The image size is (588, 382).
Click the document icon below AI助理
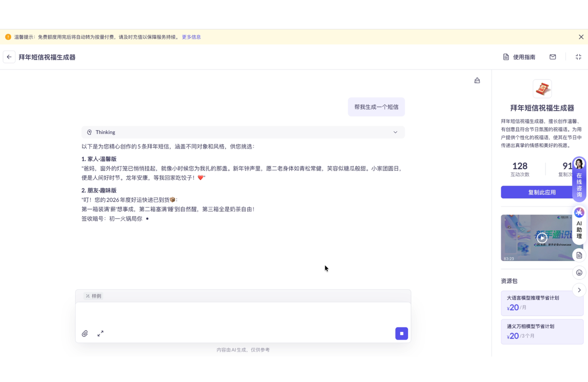tap(579, 255)
